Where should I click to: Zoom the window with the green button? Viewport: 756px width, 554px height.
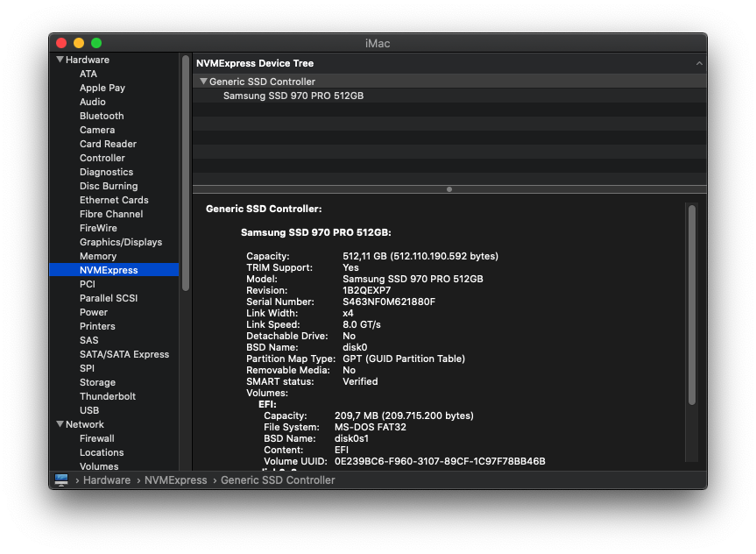point(96,43)
